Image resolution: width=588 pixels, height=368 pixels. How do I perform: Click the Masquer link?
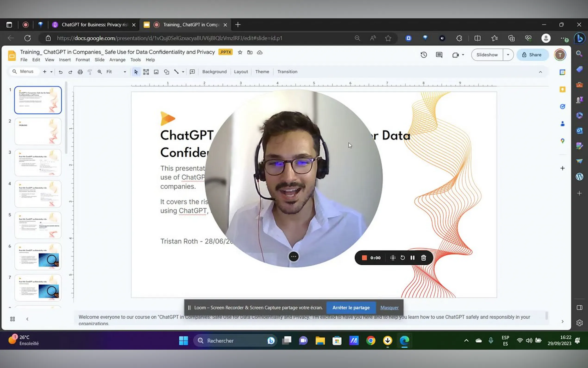(389, 308)
